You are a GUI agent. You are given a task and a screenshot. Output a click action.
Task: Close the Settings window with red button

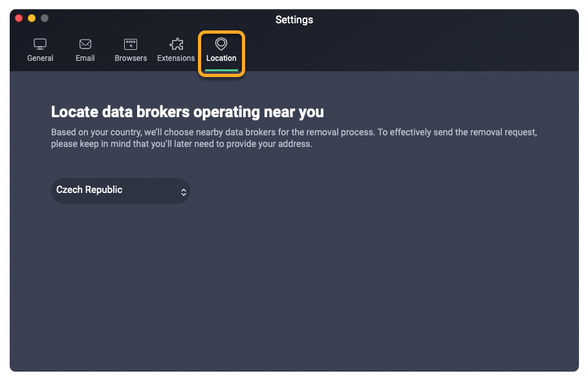[x=19, y=18]
